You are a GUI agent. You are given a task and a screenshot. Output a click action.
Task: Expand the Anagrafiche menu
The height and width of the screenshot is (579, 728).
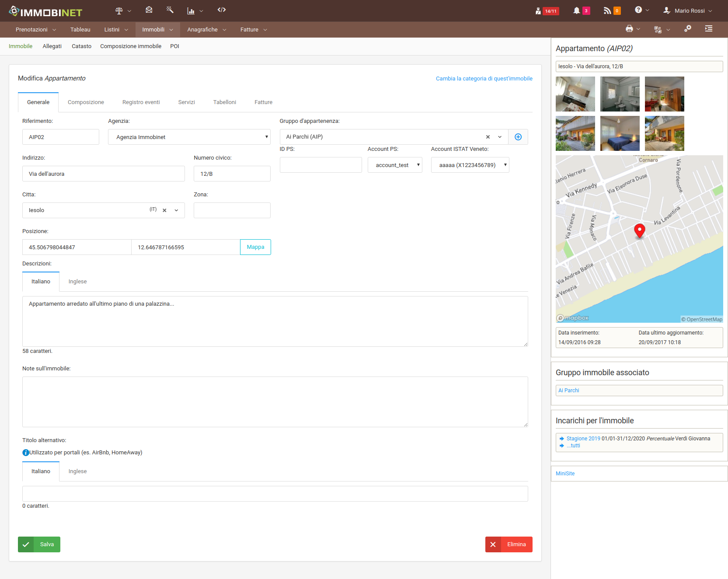tap(207, 30)
